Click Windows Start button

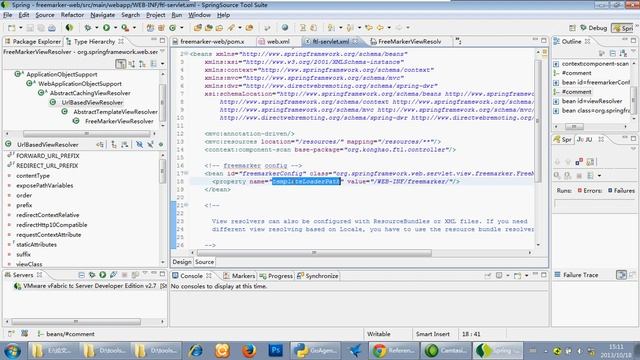pos(12,351)
